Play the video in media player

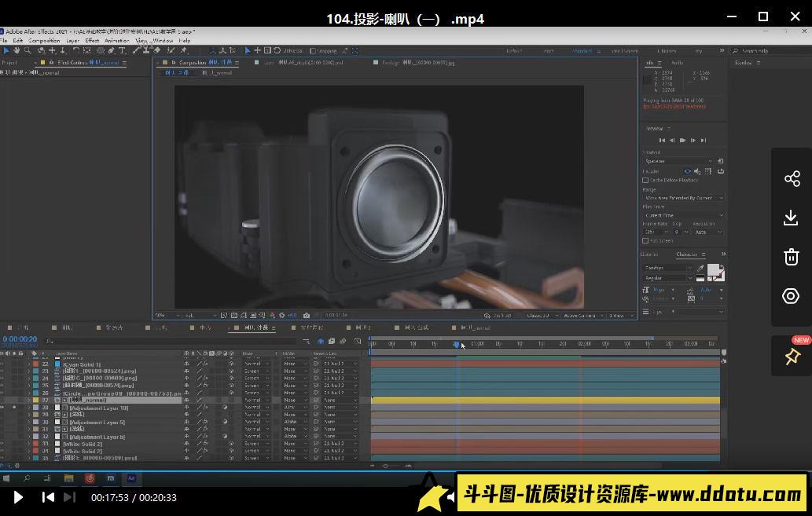pyautogui.click(x=18, y=497)
